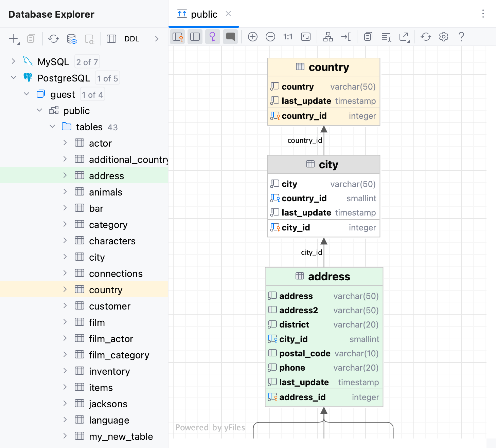Expand the MySQL data source node

click(13, 61)
